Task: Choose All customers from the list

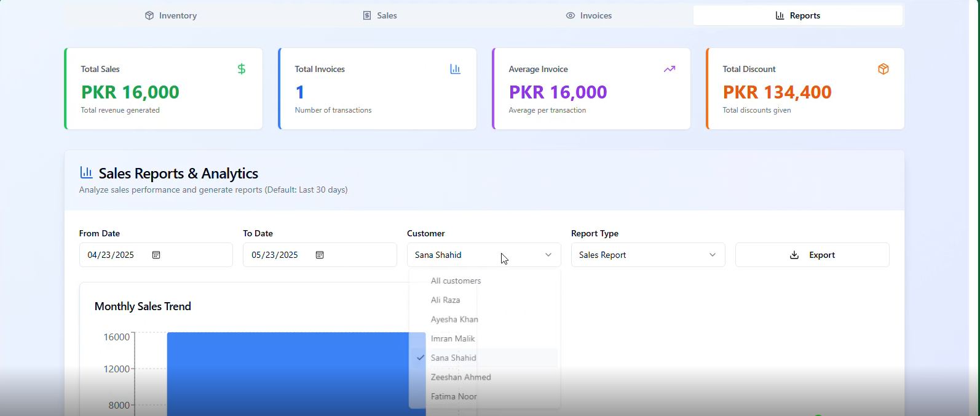Action: 484,281
